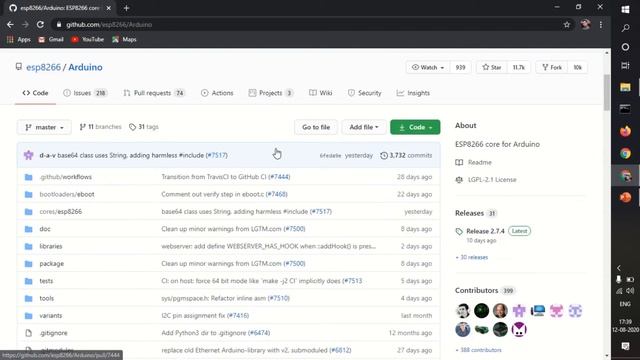
Task: Open the variants folder
Action: coord(51,316)
